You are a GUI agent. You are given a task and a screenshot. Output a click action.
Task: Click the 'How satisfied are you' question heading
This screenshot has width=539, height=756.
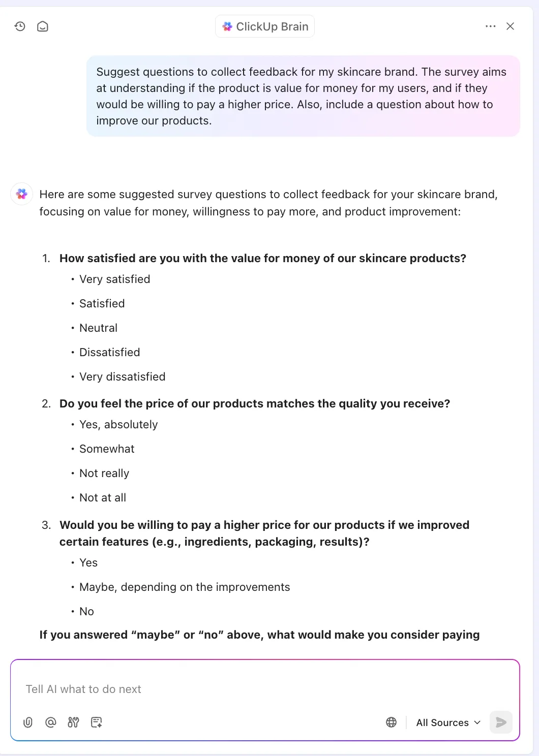(262, 258)
